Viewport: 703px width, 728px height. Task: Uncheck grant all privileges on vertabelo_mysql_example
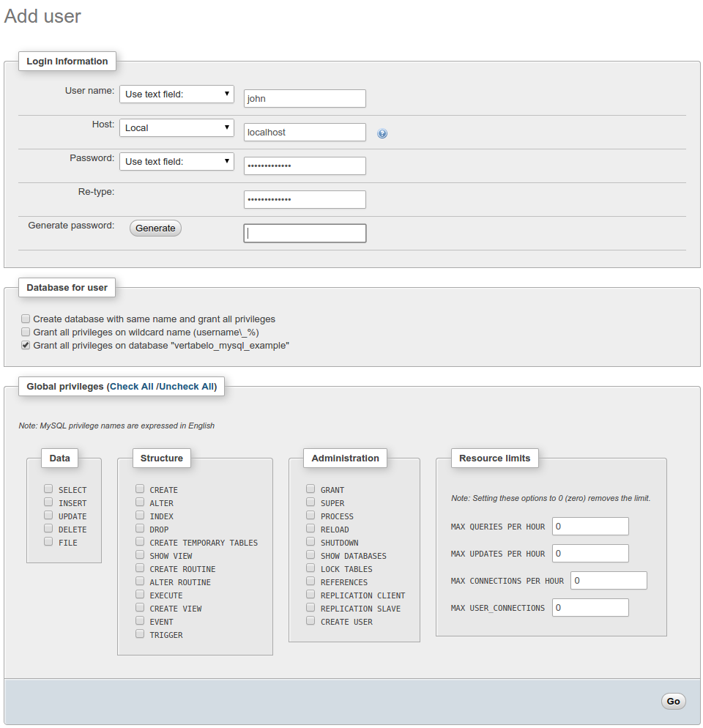pyautogui.click(x=26, y=345)
